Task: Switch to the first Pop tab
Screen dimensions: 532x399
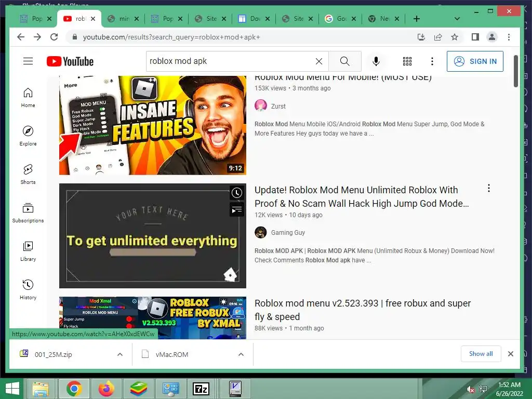Action: [x=31, y=19]
